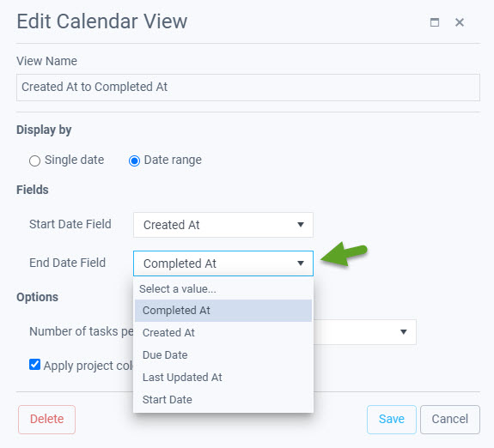Select the Single date radio option
Viewport: 494px width, 448px height.
[x=34, y=160]
